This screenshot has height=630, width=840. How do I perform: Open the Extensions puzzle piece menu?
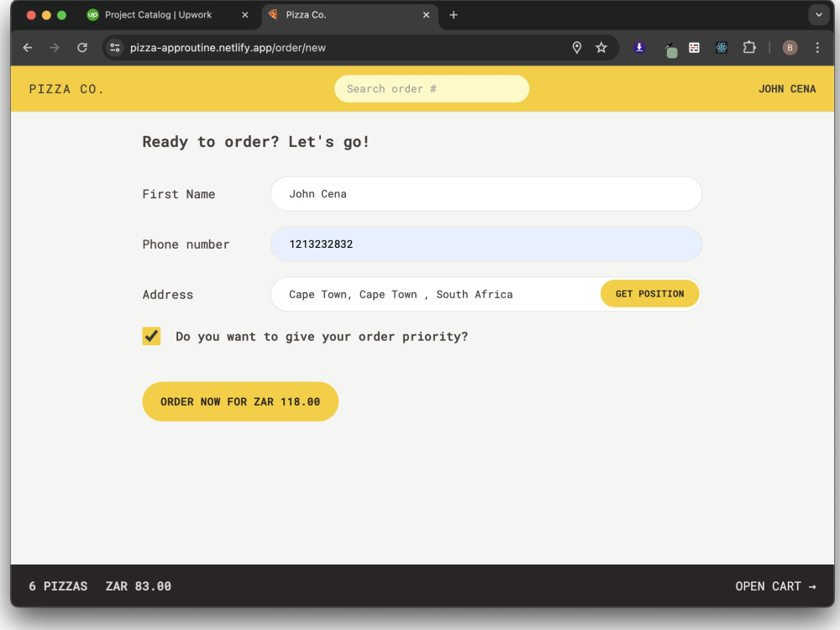coord(749,48)
